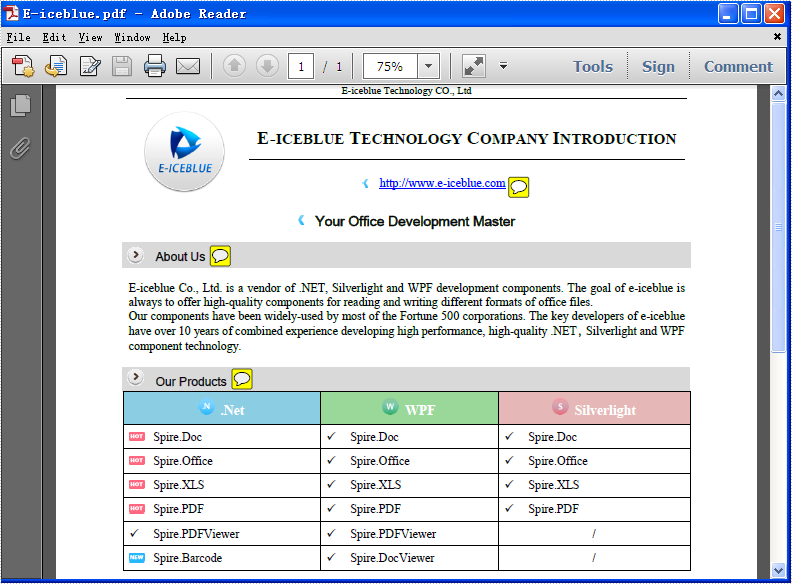Click the 'Your Office Development Master' text
The width and height of the screenshot is (792, 584).
point(415,221)
